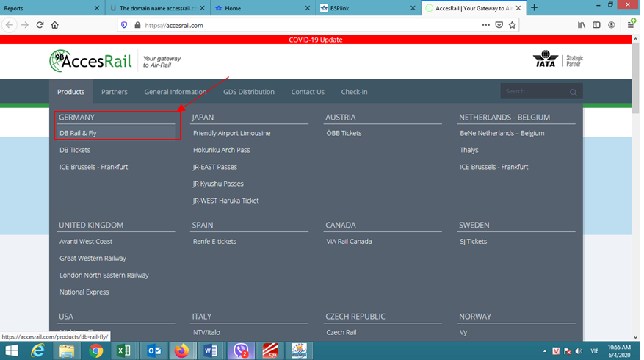Open the Products menu

tap(70, 92)
